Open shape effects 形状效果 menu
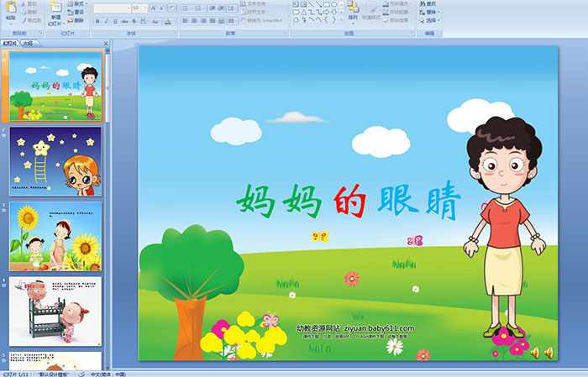The width and height of the screenshot is (588, 377). coord(397,20)
